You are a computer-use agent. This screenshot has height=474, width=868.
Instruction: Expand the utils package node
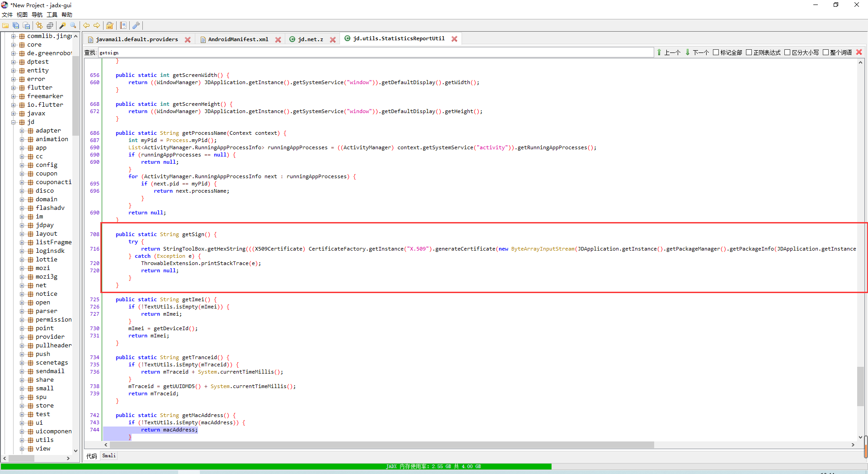tap(22, 440)
